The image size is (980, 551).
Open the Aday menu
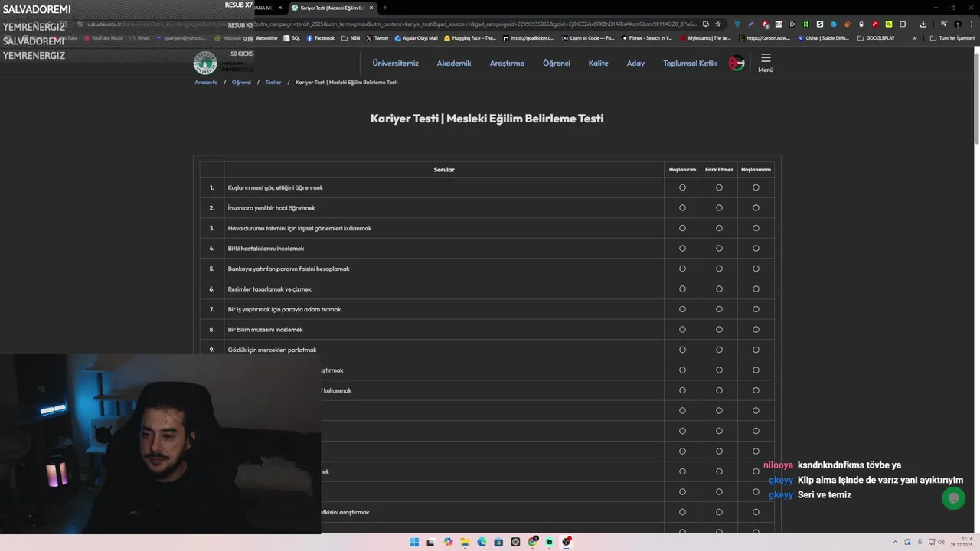[x=635, y=63]
